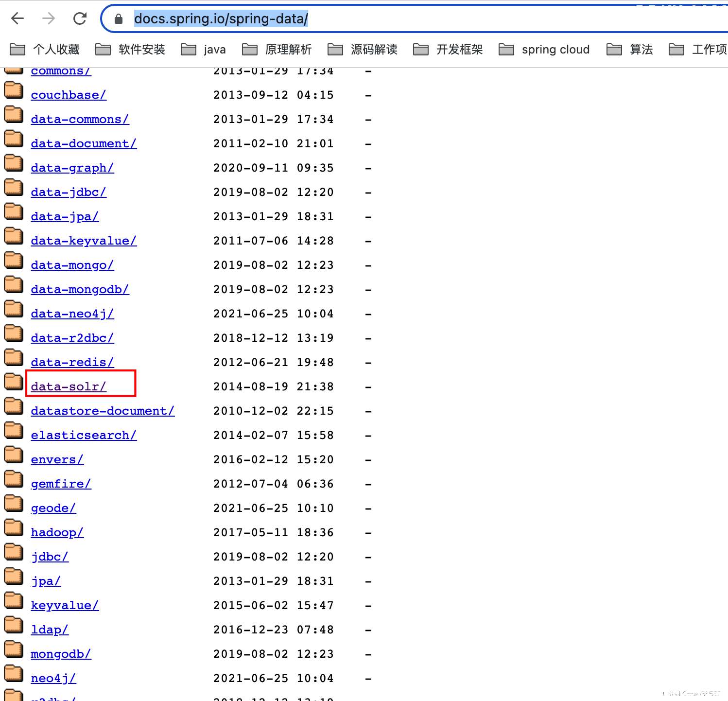The image size is (728, 701).
Task: Reload the current page
Action: tap(80, 18)
